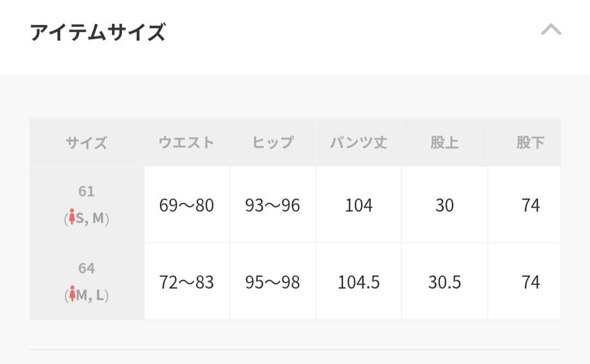Click the アイテムサイズ heading

point(98,32)
